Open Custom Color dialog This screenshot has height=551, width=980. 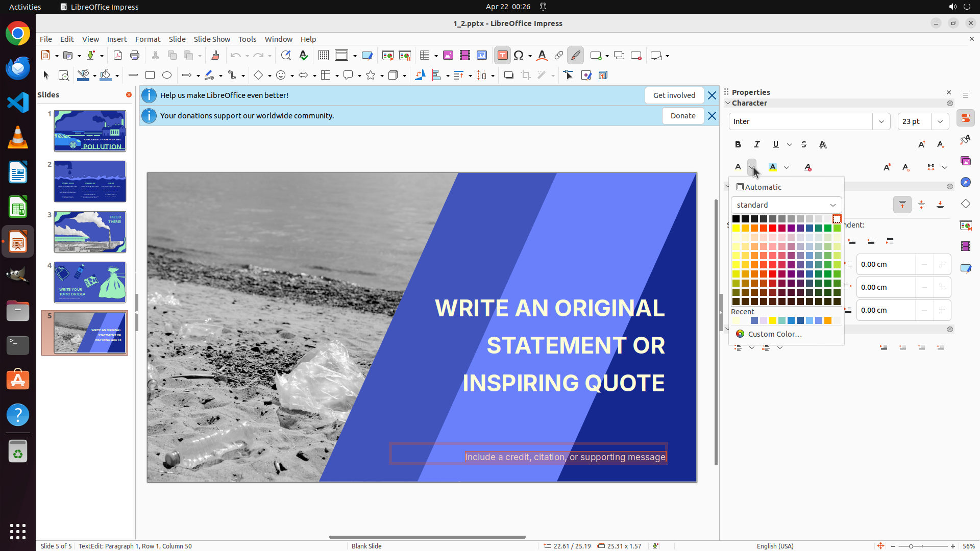point(774,334)
